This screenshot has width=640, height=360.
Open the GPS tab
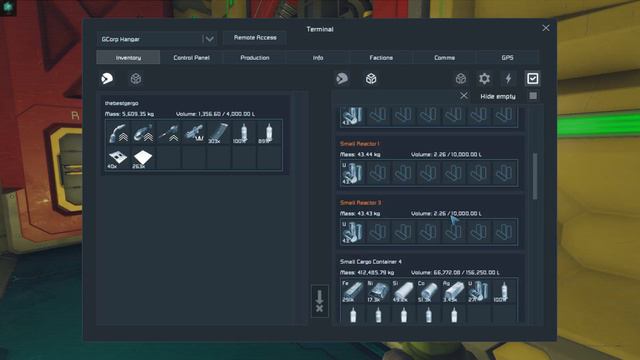pos(507,58)
